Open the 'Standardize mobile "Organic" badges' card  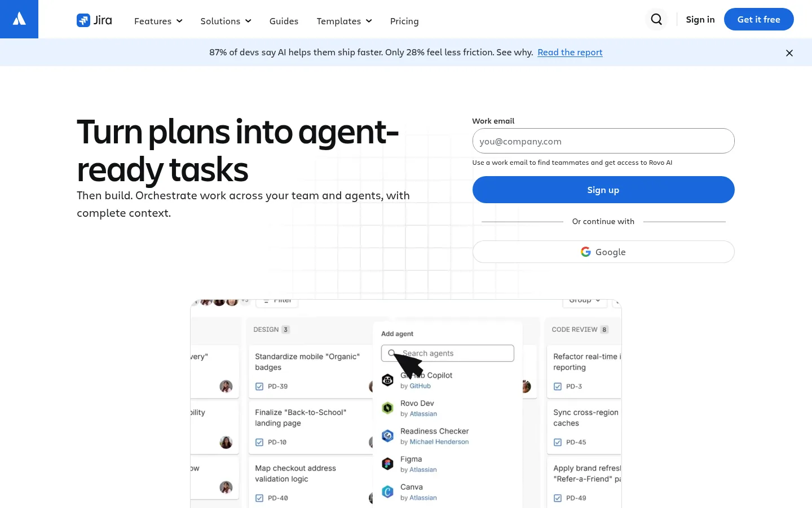pyautogui.click(x=310, y=371)
